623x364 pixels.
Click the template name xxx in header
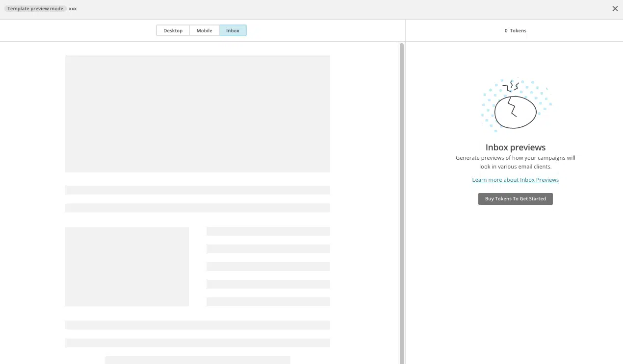point(73,9)
